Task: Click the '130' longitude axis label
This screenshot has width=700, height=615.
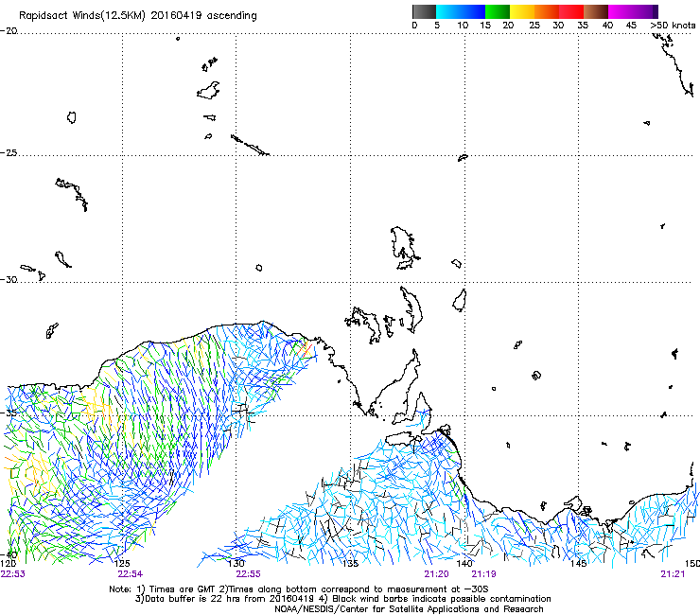Action: tap(236, 564)
